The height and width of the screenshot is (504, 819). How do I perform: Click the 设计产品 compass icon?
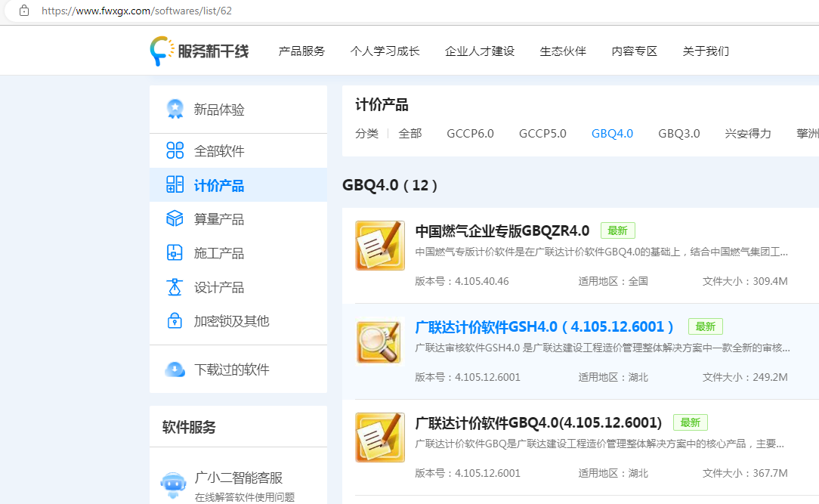coord(175,286)
